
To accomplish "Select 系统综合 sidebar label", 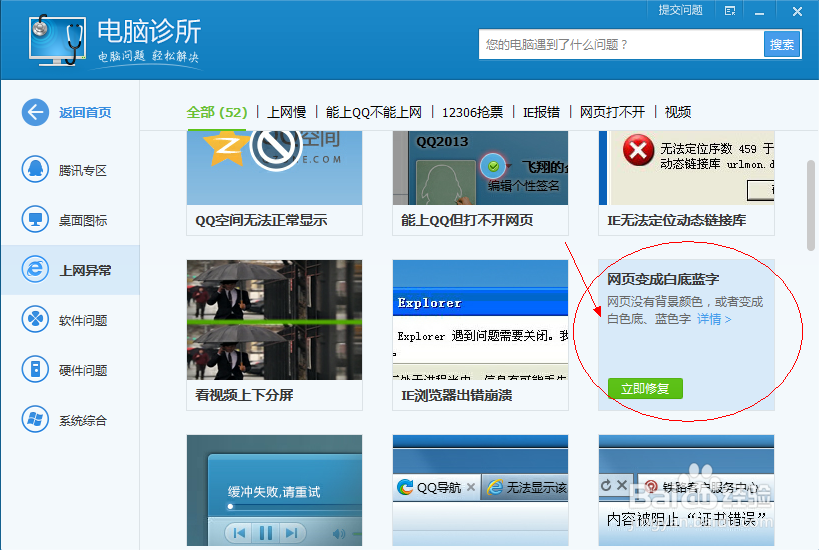I will (83, 420).
